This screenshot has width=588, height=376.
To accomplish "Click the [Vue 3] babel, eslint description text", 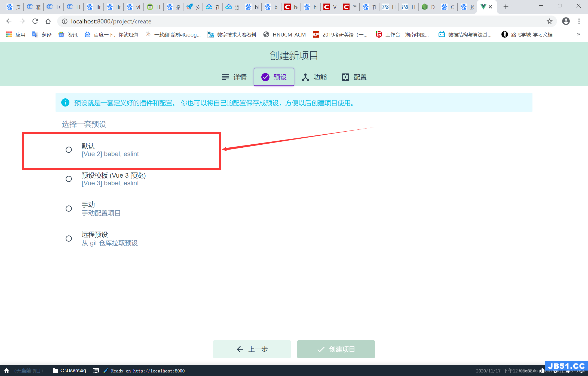I will [110, 183].
